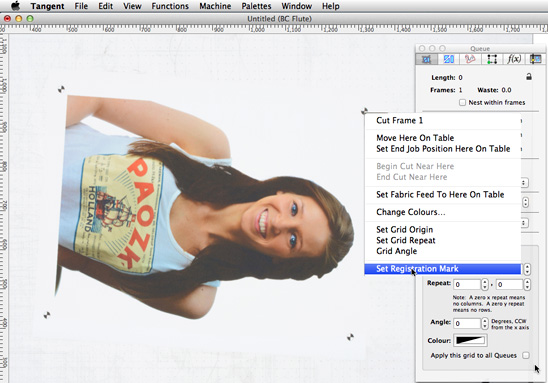Click the registration mark by the woman's raised elbow
The width and height of the screenshot is (548, 383).
61,89
